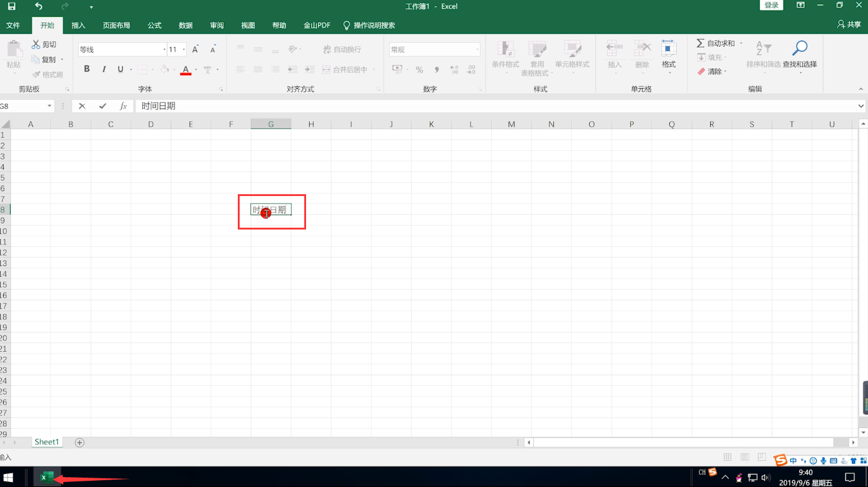Click the Wrap Text (自动换行) button

tap(342, 50)
